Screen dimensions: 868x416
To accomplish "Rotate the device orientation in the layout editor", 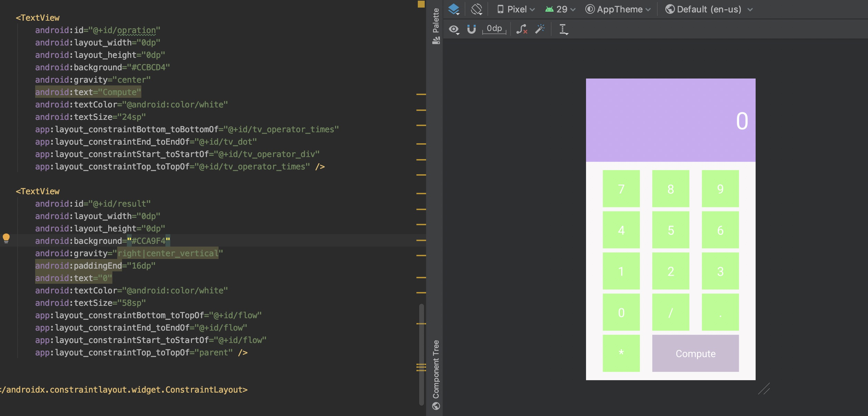I will tap(477, 9).
